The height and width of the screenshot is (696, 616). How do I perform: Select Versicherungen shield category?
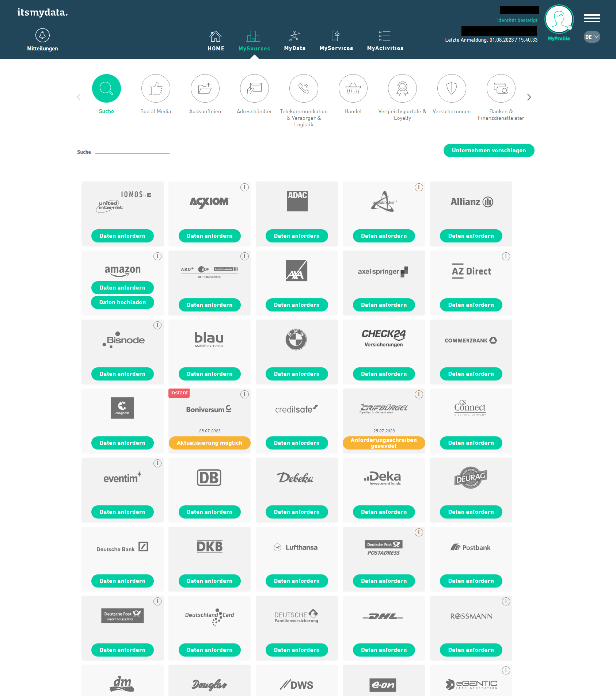pos(452,88)
